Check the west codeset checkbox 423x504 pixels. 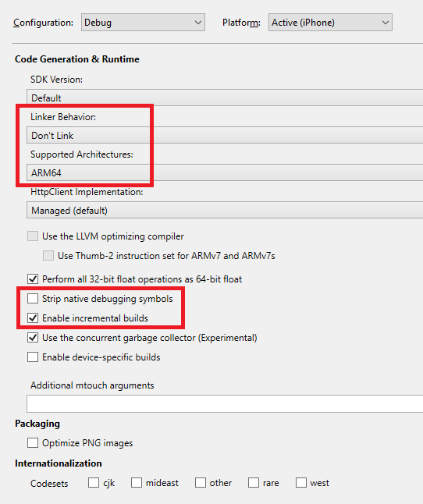click(300, 483)
